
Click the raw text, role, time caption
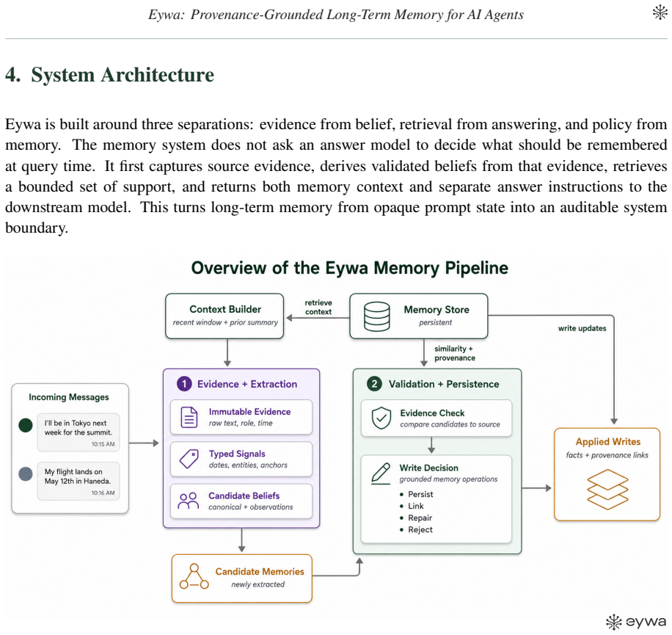[241, 423]
